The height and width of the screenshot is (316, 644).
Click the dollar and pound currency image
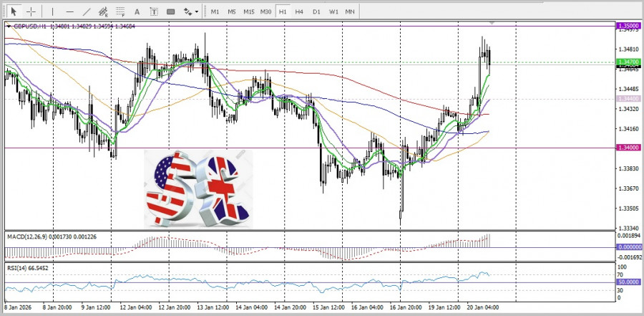[x=198, y=189]
